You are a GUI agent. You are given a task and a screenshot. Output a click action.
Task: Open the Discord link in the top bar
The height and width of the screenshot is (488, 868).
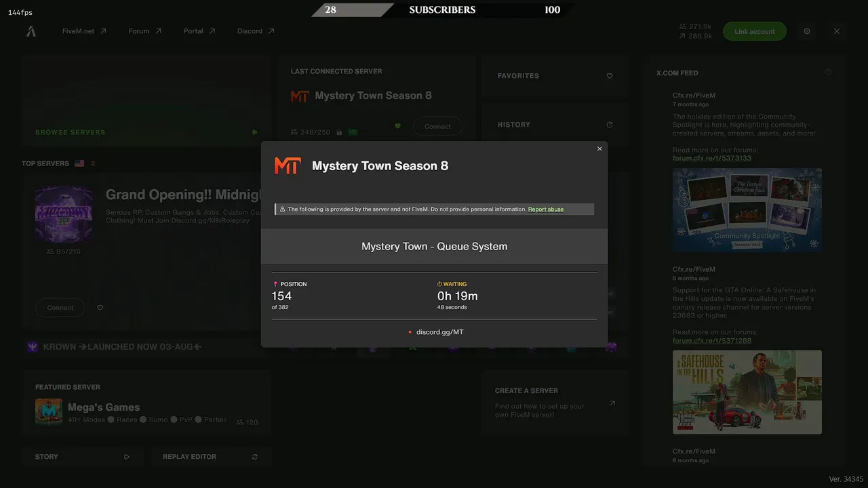256,31
